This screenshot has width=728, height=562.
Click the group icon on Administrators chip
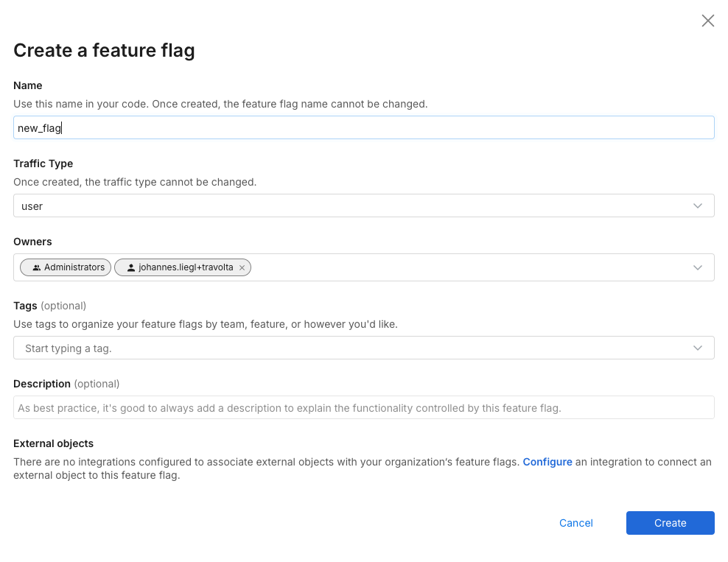coord(36,268)
